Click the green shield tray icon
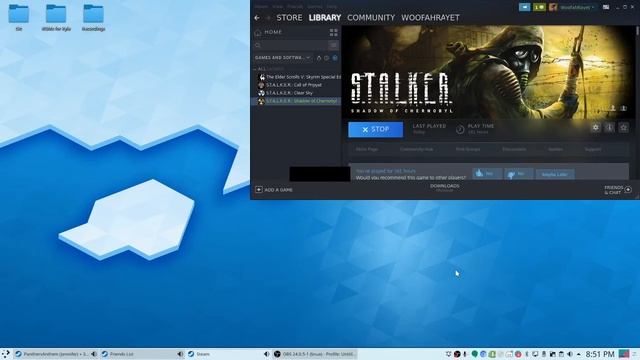640x360 pixels. 474,354
